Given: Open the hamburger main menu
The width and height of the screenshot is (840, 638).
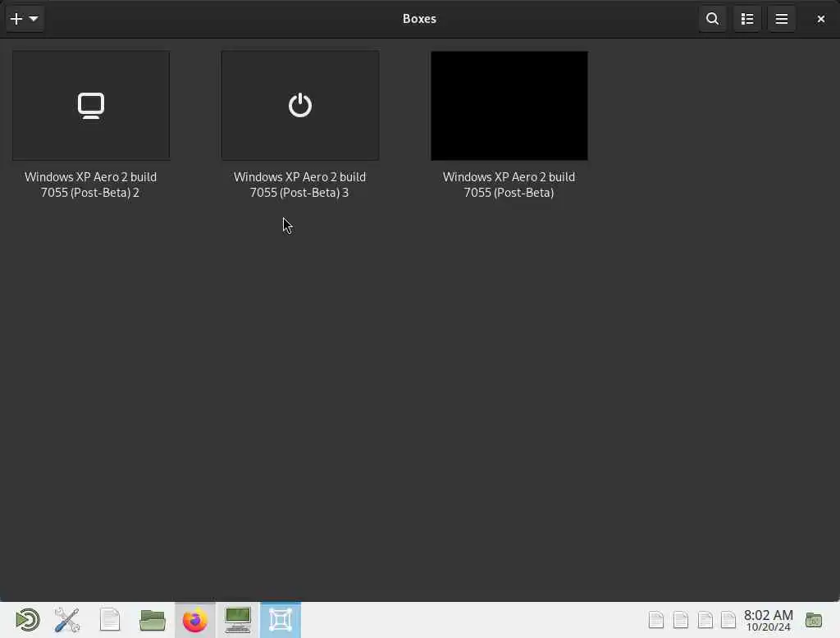Looking at the screenshot, I should pyautogui.click(x=782, y=19).
